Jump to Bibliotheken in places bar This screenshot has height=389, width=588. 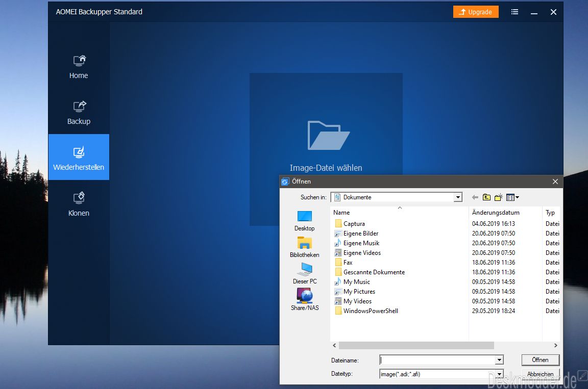coord(305,247)
